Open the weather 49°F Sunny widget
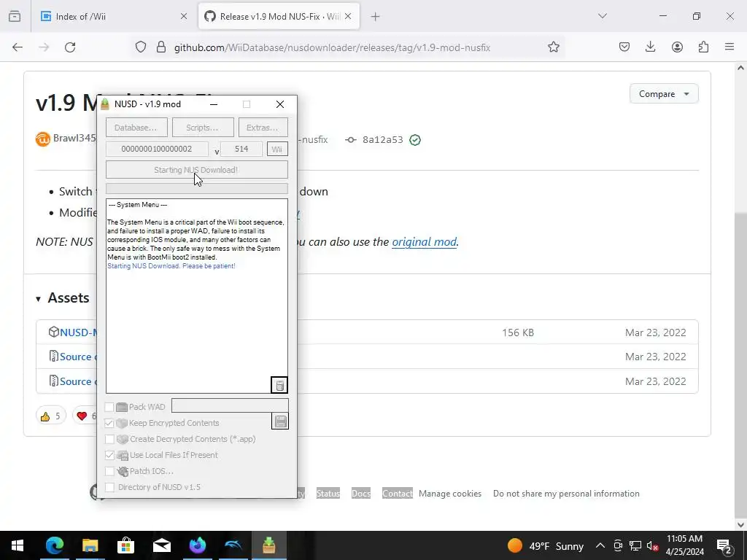This screenshot has width=747, height=560. coord(545,545)
